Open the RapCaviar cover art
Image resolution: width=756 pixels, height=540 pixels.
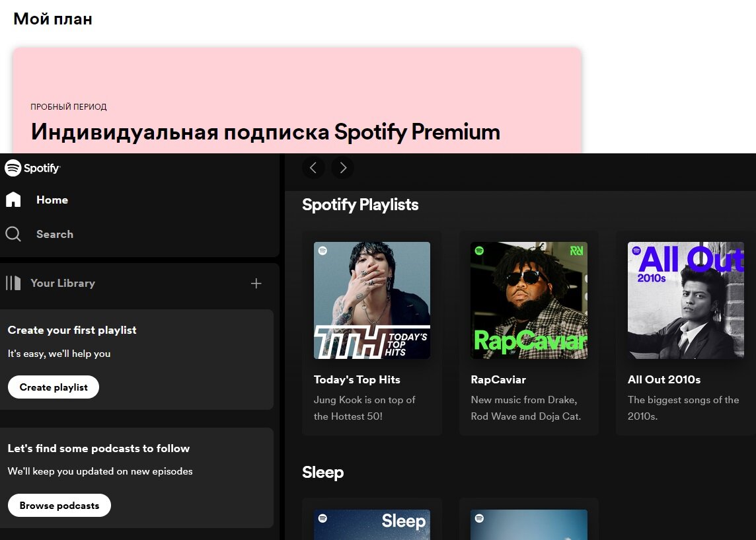point(529,300)
